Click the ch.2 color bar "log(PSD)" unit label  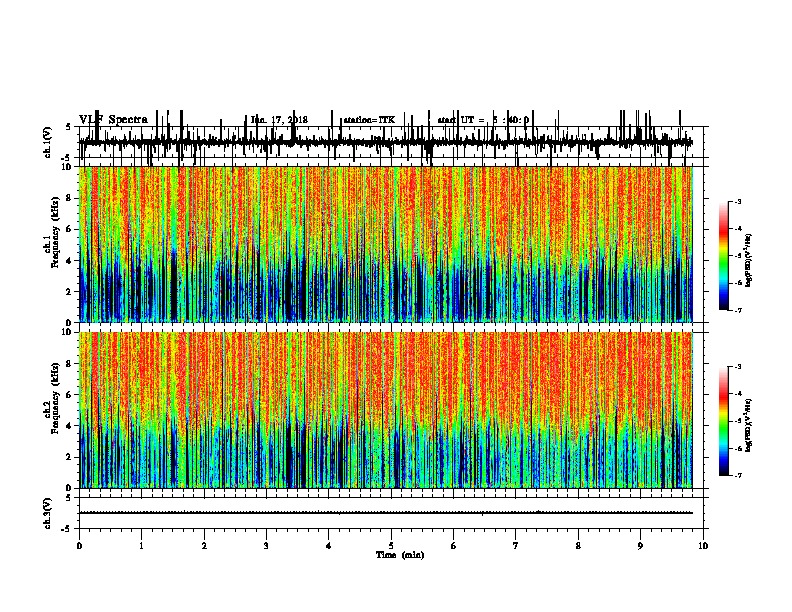(749, 426)
